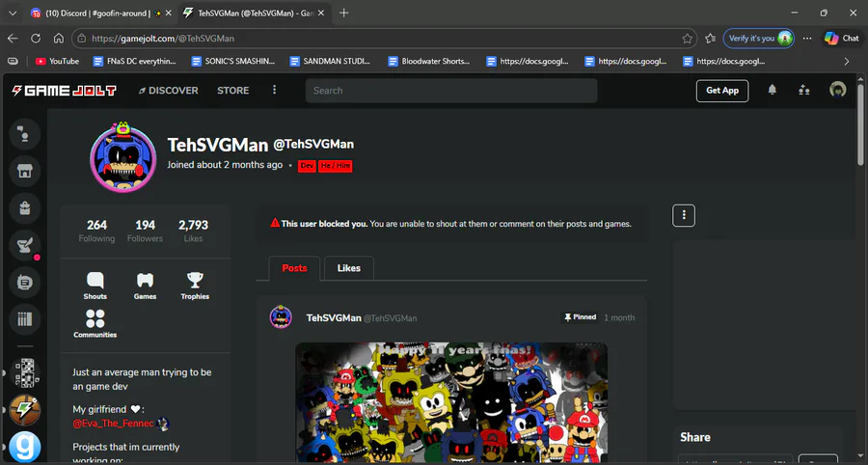This screenshot has width=868, height=465.
Task: Open the store shop sidebar icon
Action: 24,171
